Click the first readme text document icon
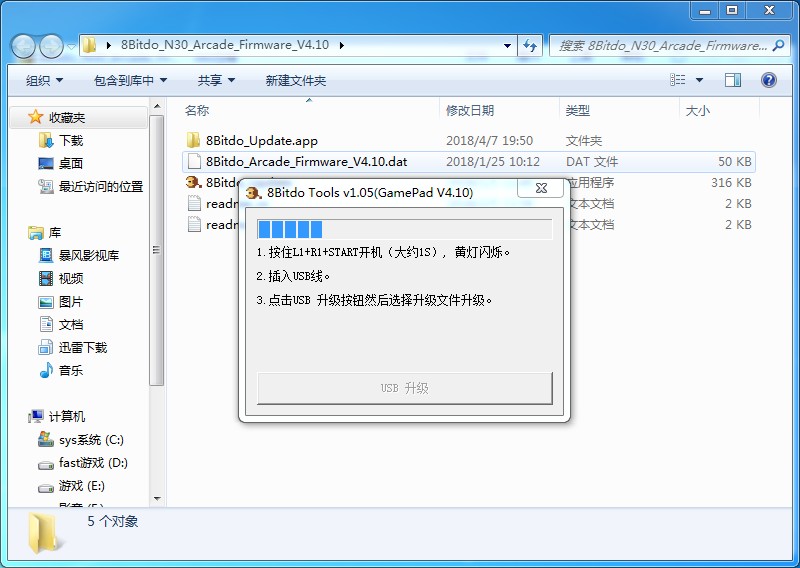Screen dimensions: 800x568 tap(194, 203)
